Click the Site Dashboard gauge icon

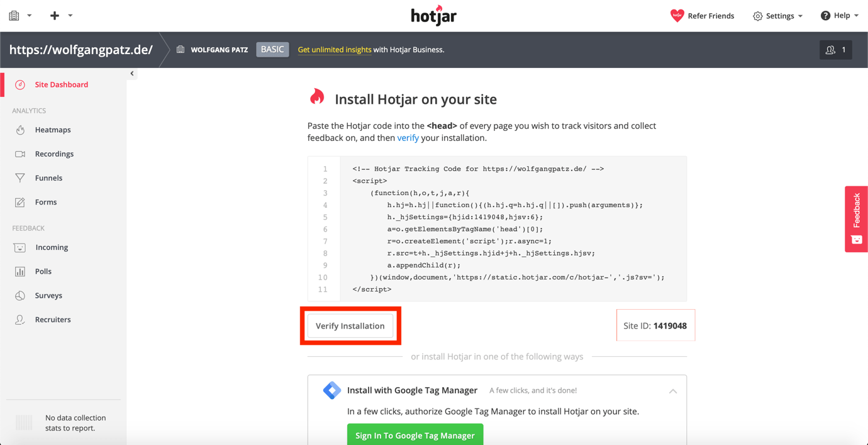20,84
